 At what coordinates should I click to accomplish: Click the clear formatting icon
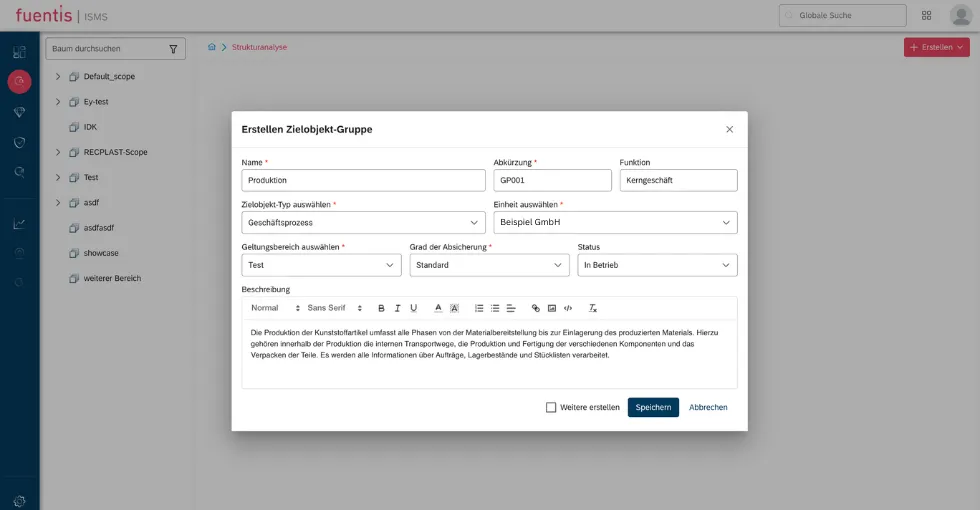tap(592, 308)
